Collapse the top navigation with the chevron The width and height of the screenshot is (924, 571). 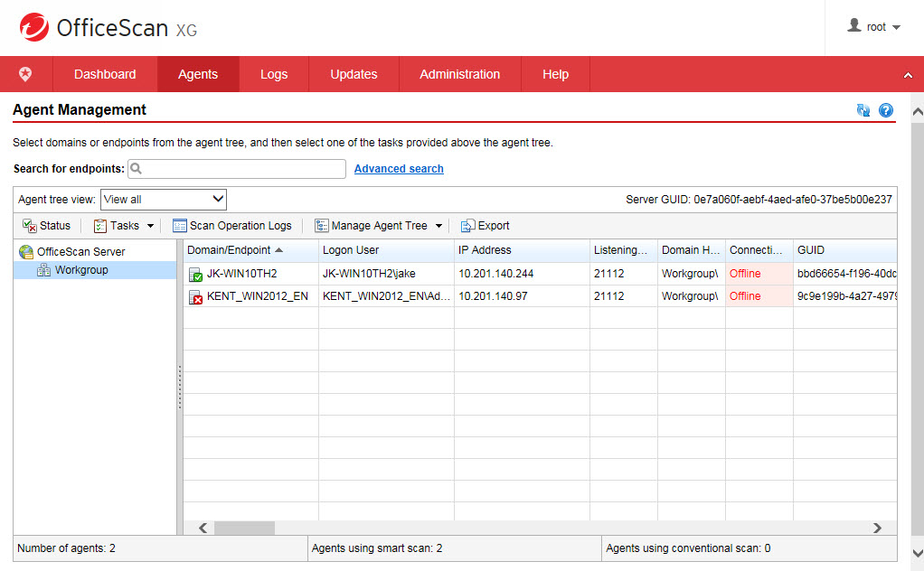pyautogui.click(x=908, y=75)
